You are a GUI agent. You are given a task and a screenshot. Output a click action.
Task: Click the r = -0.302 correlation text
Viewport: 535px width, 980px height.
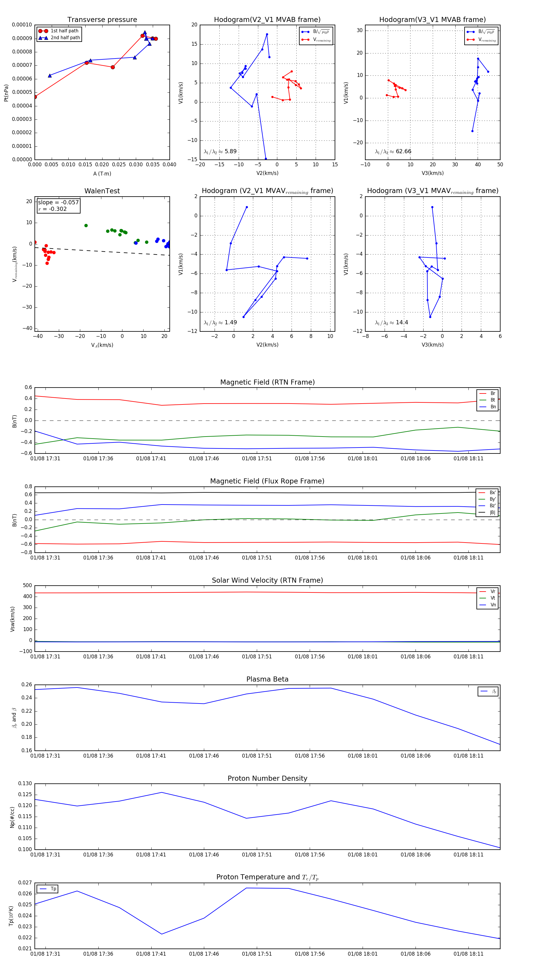click(x=53, y=209)
